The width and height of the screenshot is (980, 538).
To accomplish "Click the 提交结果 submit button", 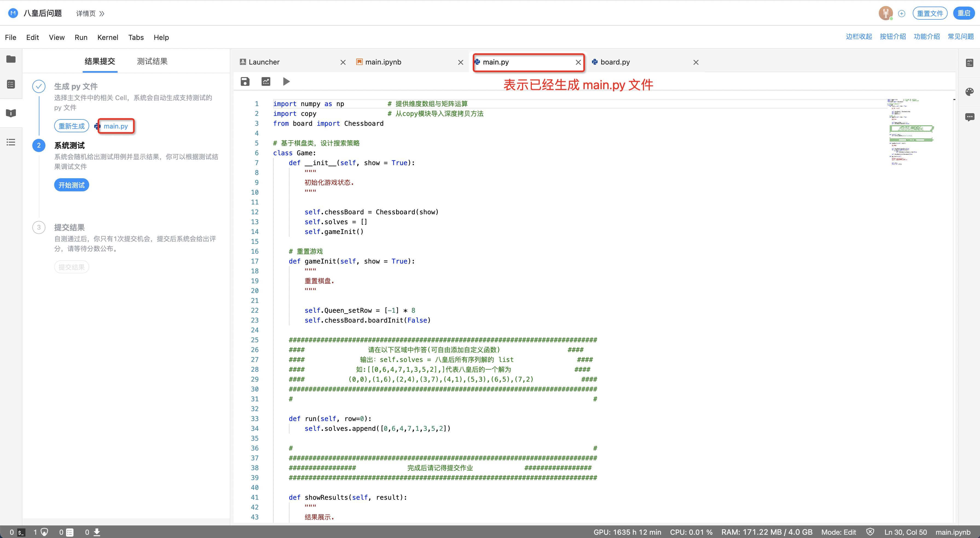I will [71, 267].
